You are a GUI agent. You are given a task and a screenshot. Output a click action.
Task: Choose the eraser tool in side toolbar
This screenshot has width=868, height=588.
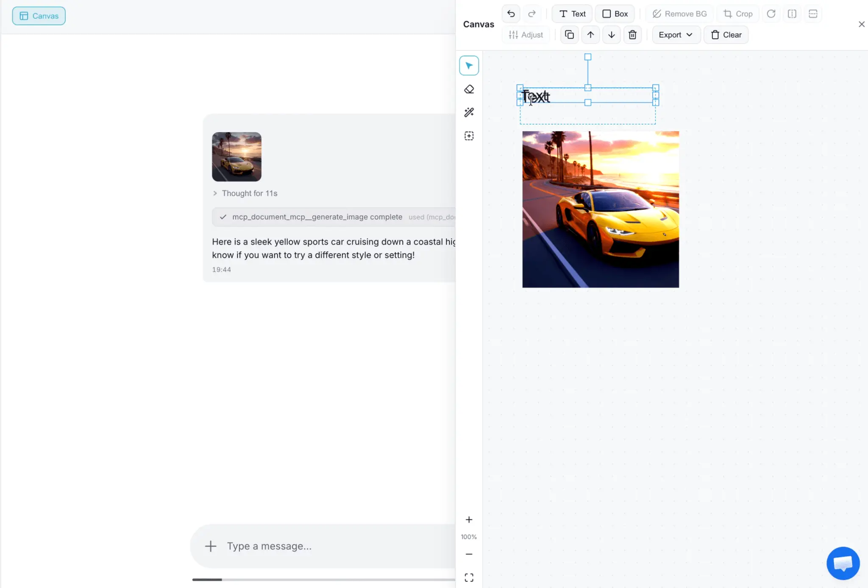click(469, 89)
